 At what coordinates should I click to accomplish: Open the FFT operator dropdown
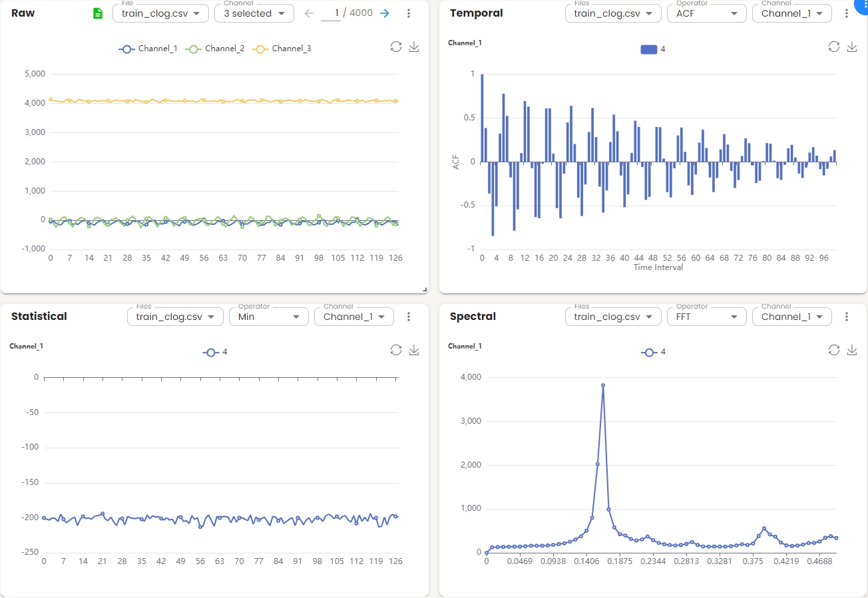click(x=707, y=317)
